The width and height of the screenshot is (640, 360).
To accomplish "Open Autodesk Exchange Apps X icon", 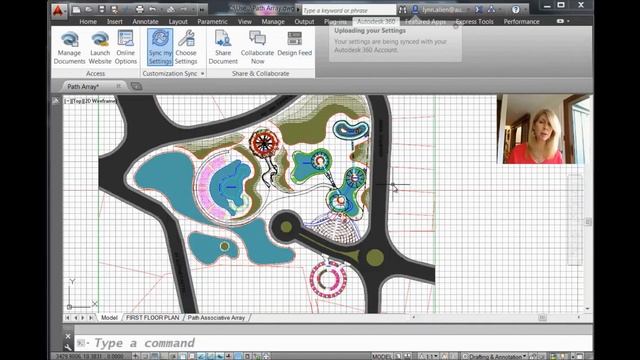I will point(479,9).
